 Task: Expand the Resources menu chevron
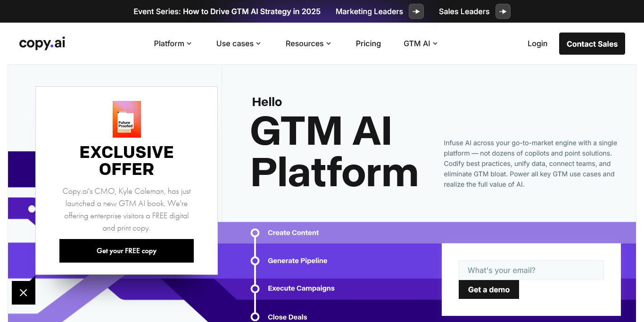[329, 43]
